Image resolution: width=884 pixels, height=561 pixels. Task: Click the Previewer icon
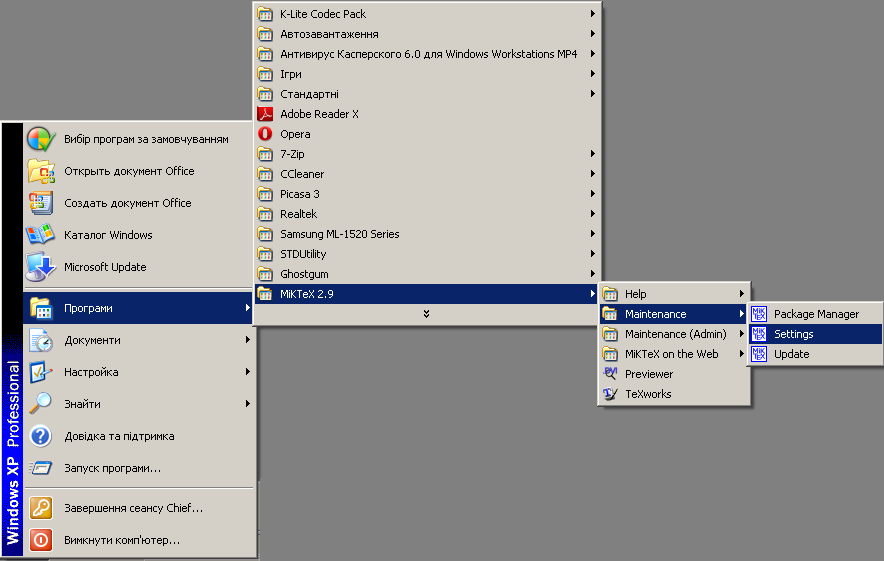[610, 374]
